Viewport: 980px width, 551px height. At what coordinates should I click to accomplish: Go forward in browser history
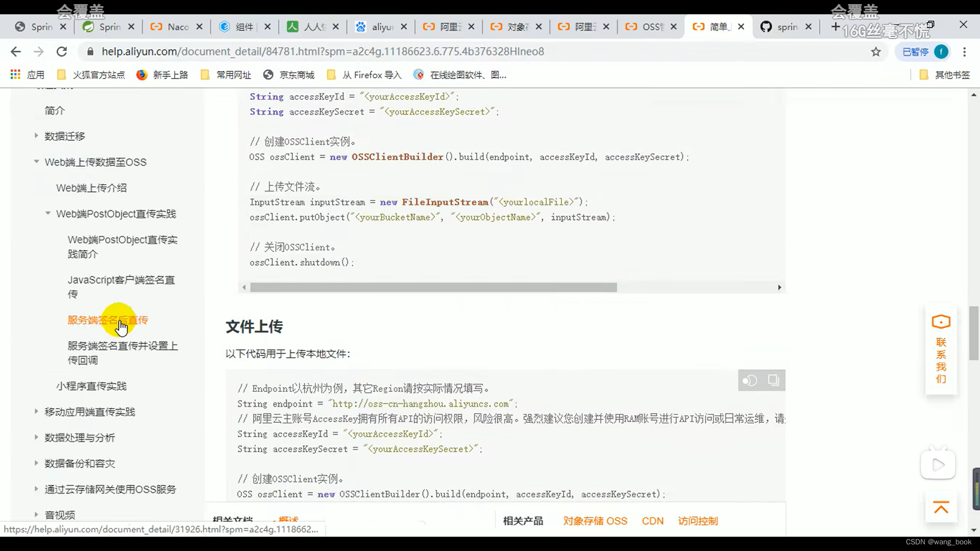(39, 52)
